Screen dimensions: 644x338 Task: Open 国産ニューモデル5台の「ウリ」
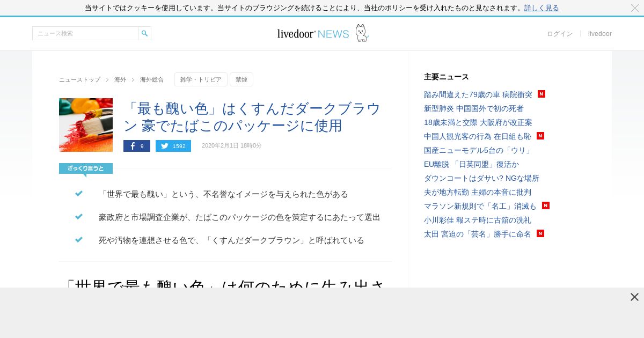[478, 150]
